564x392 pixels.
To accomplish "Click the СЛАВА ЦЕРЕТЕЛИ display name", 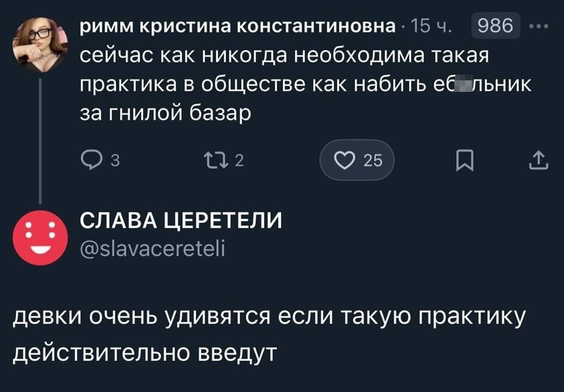I will [x=181, y=221].
